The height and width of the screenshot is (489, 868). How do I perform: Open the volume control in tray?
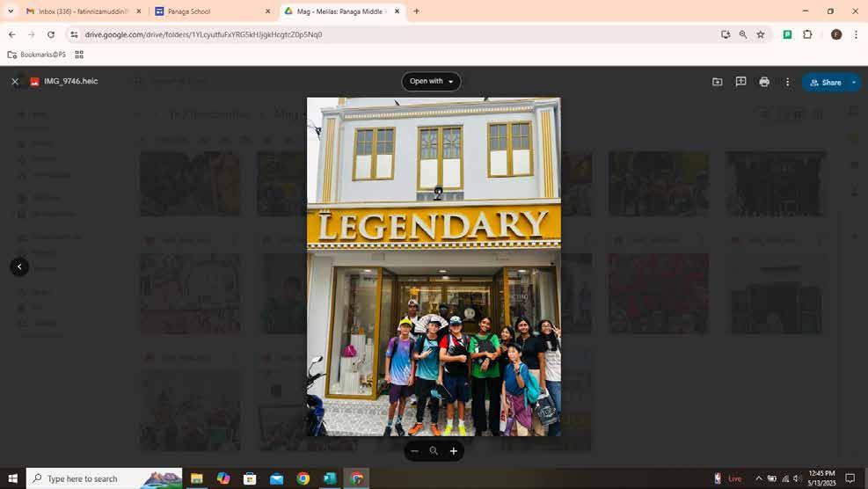(x=798, y=478)
